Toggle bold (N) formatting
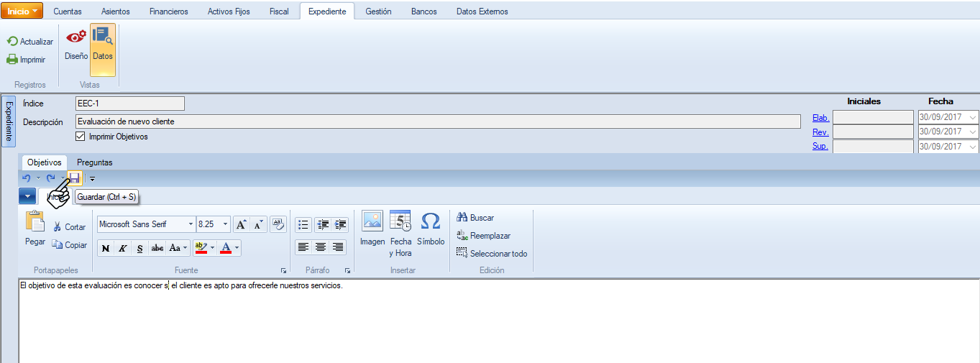This screenshot has width=980, height=363. point(106,248)
